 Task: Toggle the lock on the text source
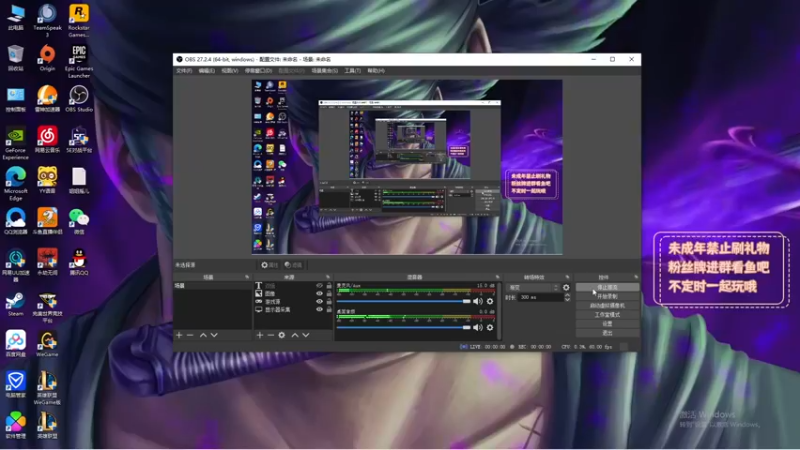pyautogui.click(x=329, y=286)
